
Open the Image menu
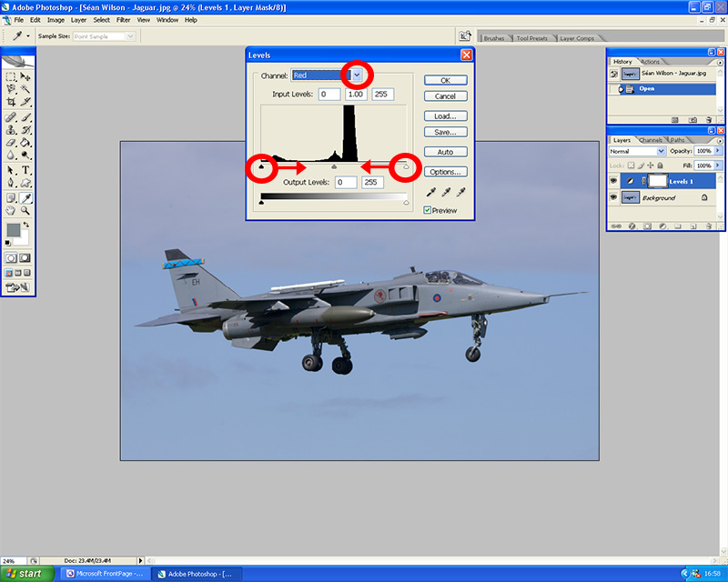56,20
